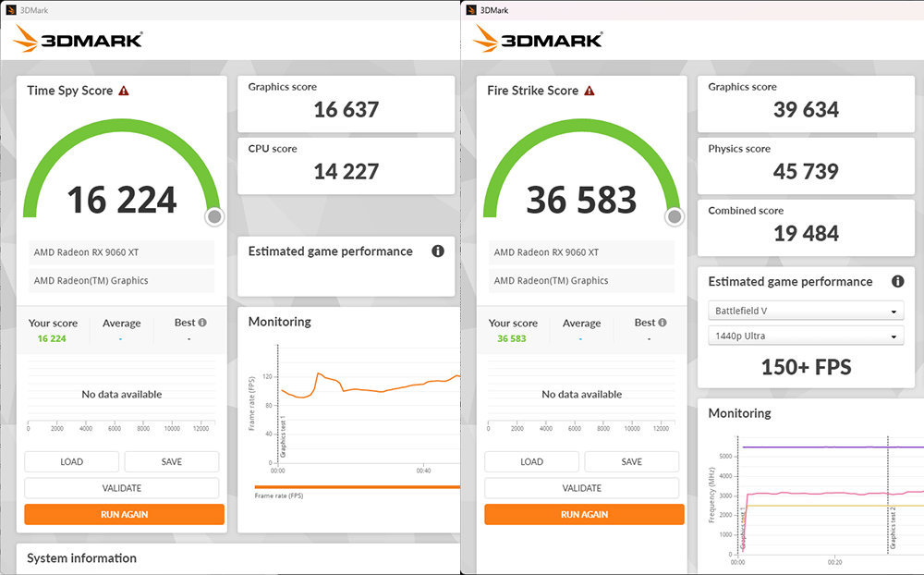This screenshot has width=924, height=575.
Task: Click the Best score info icon in Fire Strike window
Action: pyautogui.click(x=663, y=323)
